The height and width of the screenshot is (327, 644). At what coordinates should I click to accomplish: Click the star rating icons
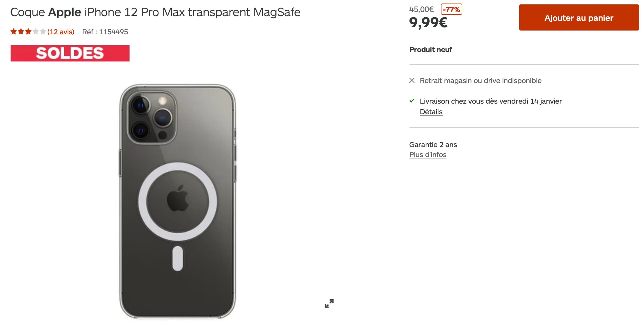(x=28, y=32)
